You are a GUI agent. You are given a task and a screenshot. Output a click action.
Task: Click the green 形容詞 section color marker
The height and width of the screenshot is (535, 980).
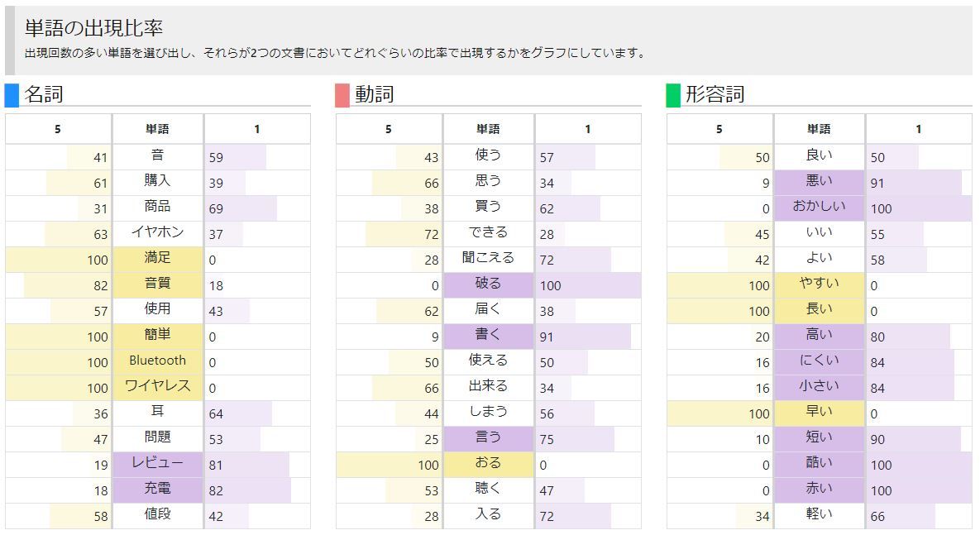673,95
